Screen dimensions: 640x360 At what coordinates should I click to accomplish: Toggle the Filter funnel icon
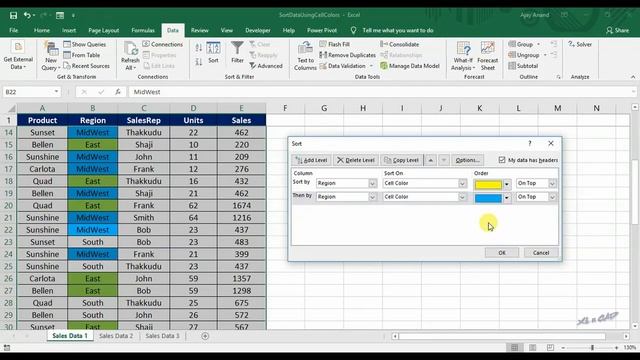point(237,52)
